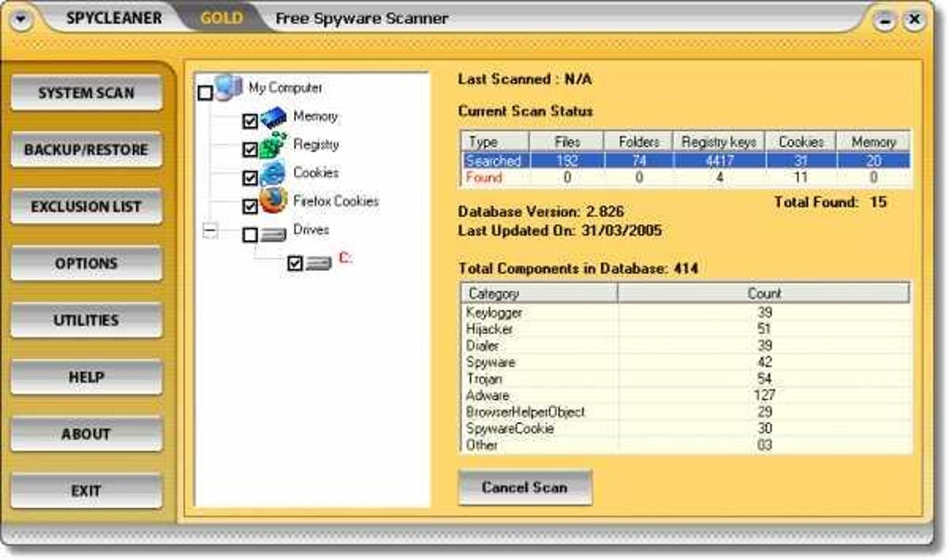This screenshot has height=560, width=949.
Task: Uncheck the Cookies checkbox
Action: point(250,178)
